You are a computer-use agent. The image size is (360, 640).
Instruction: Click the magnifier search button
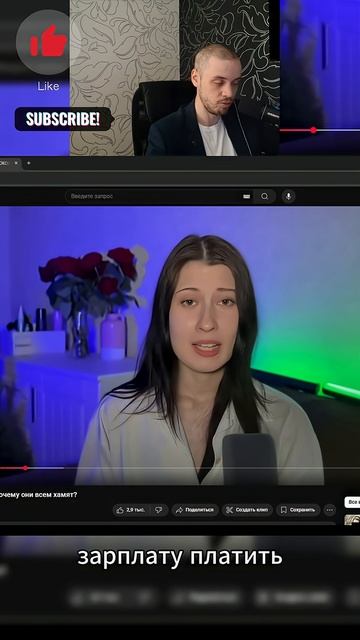(x=265, y=196)
